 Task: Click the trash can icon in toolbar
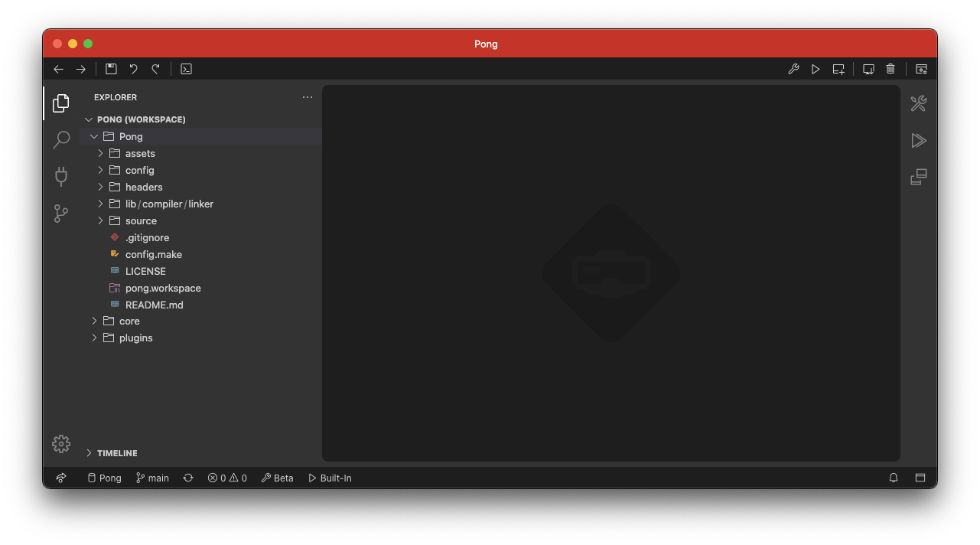pyautogui.click(x=890, y=69)
